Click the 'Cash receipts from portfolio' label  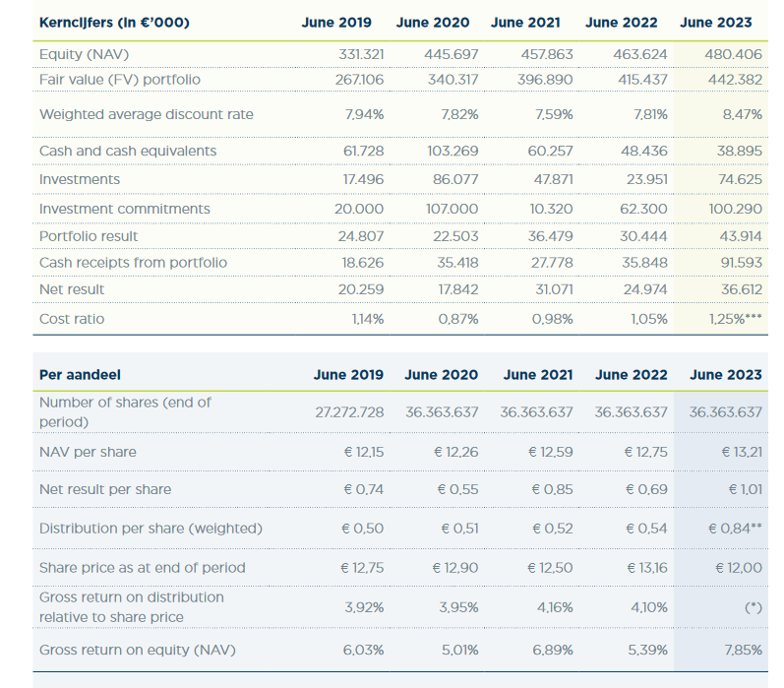[x=133, y=263]
